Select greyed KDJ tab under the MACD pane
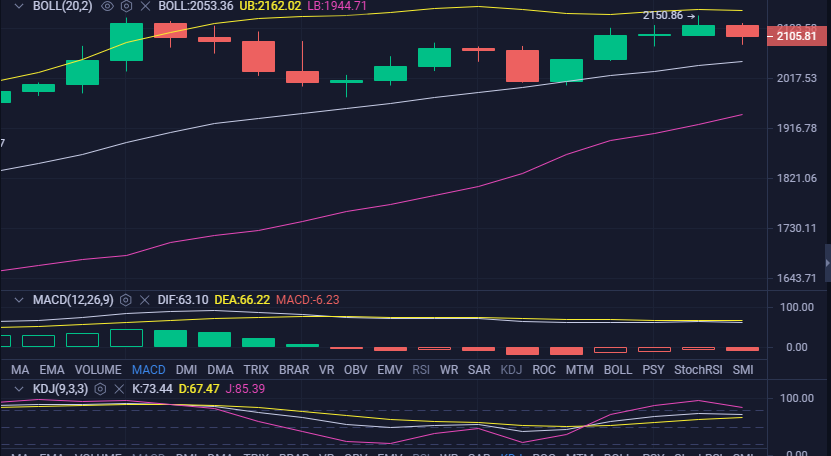 tap(511, 370)
